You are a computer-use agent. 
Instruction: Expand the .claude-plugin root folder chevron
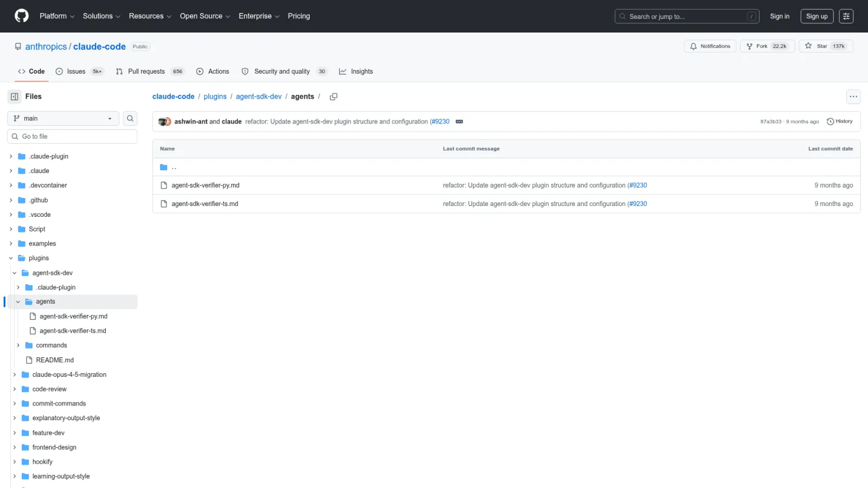click(x=11, y=156)
